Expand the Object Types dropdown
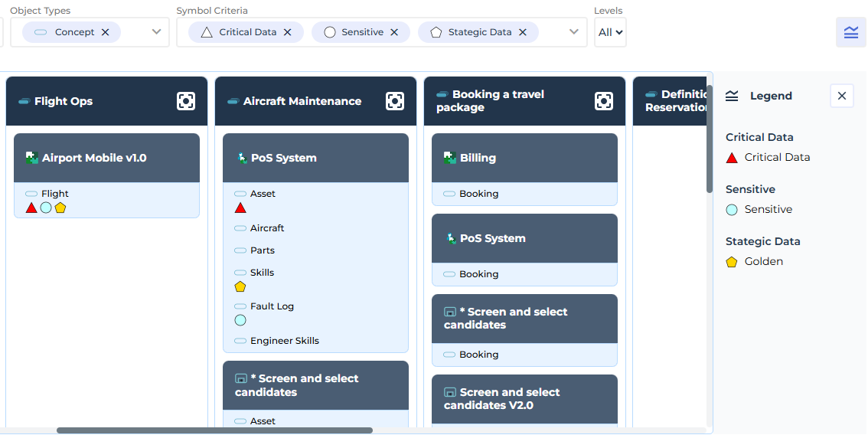Screen dimensions: 868x435 click(x=157, y=32)
